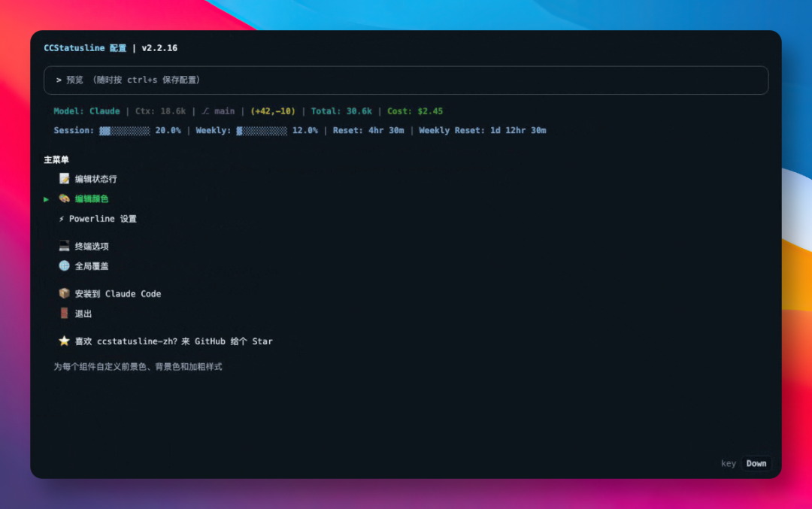Click the (+42,-10) git changes segment

pyautogui.click(x=273, y=111)
